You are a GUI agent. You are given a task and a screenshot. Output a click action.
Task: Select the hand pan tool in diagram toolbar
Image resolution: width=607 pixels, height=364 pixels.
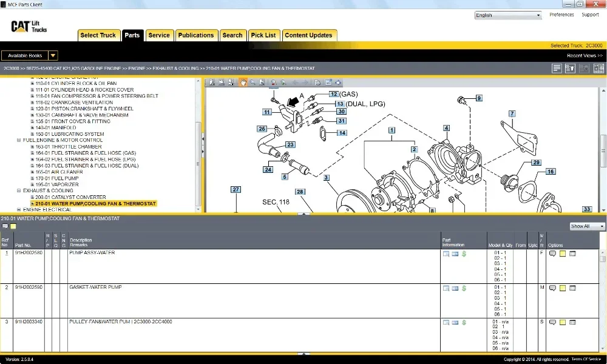point(243,83)
